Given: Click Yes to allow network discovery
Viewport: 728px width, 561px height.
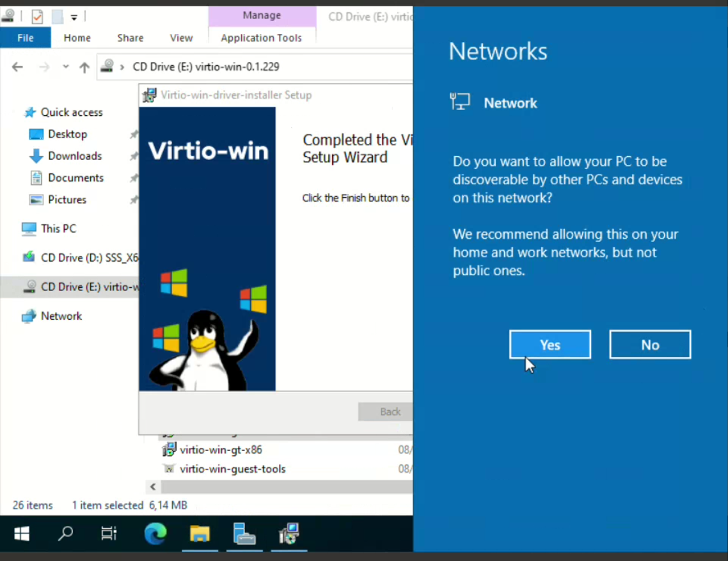Looking at the screenshot, I should click(x=550, y=345).
